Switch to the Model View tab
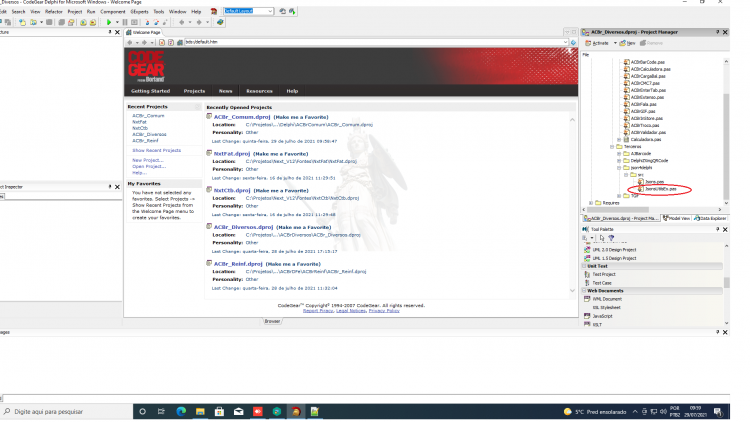The image size is (750, 422). (676, 218)
